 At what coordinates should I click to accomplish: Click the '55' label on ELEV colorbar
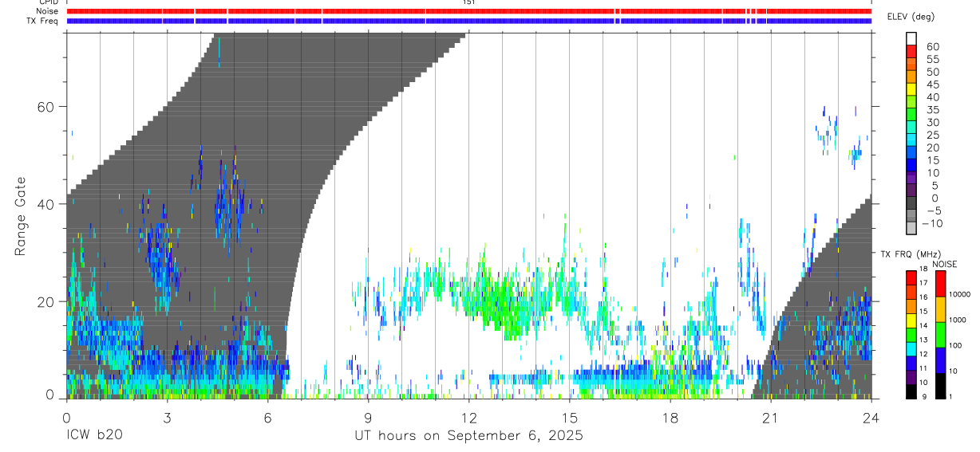point(931,59)
